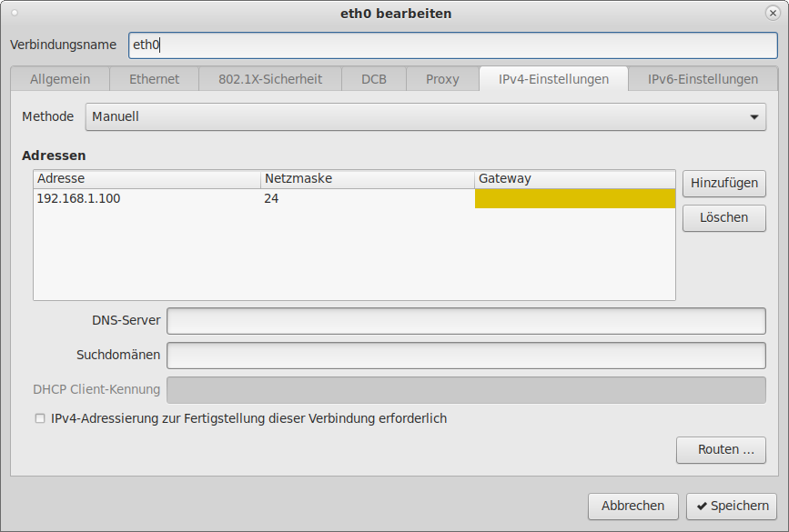The height and width of the screenshot is (532, 789).
Task: Click into the Suchdomänen field
Action: point(466,356)
